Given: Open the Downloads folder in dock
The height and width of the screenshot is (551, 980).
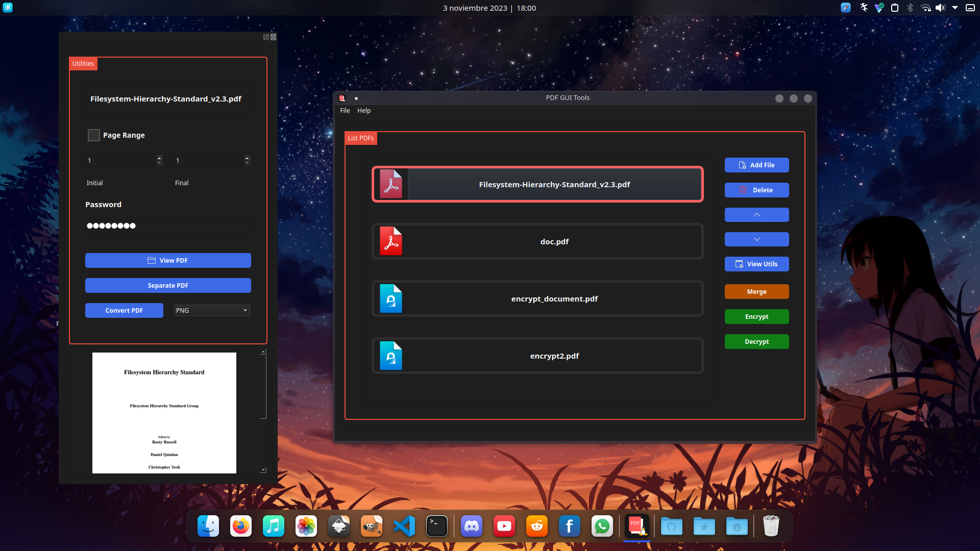Looking at the screenshot, I should 737,526.
